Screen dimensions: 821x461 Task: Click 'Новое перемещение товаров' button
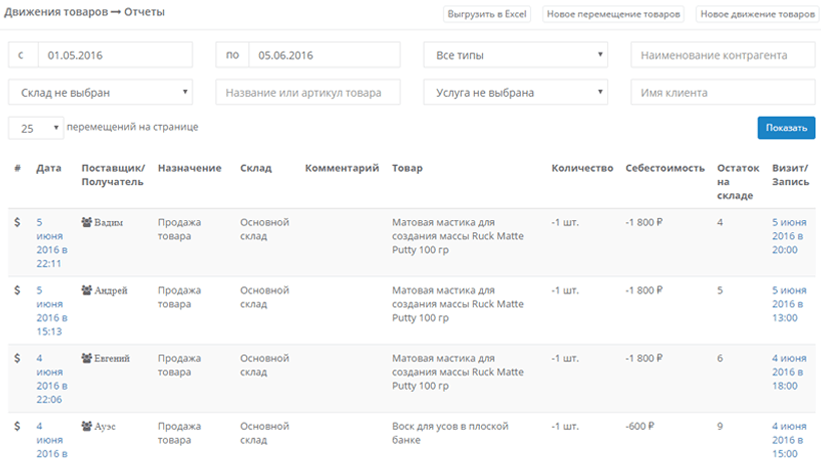pos(613,14)
